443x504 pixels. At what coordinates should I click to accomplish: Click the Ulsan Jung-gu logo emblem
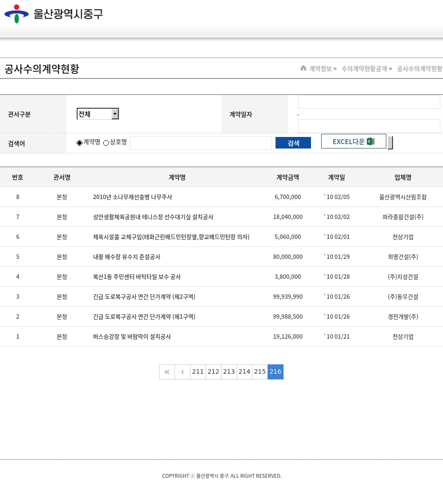[x=16, y=14]
